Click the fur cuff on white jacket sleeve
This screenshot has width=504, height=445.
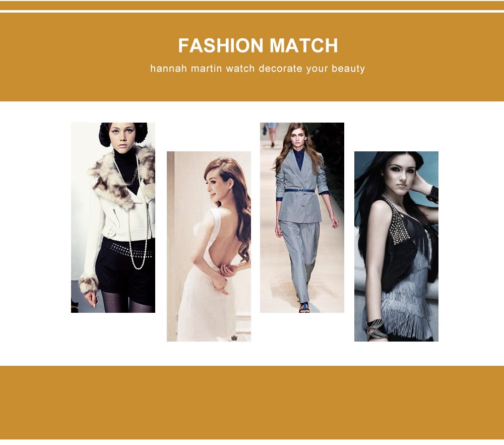(x=88, y=283)
